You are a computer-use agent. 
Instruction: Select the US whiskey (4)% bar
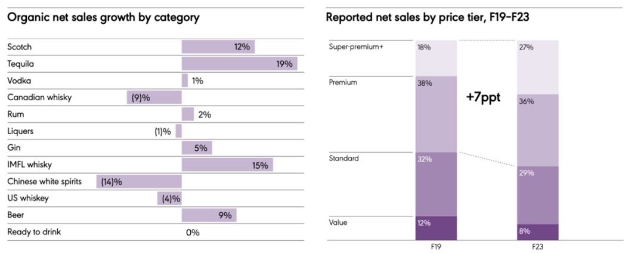click(169, 199)
